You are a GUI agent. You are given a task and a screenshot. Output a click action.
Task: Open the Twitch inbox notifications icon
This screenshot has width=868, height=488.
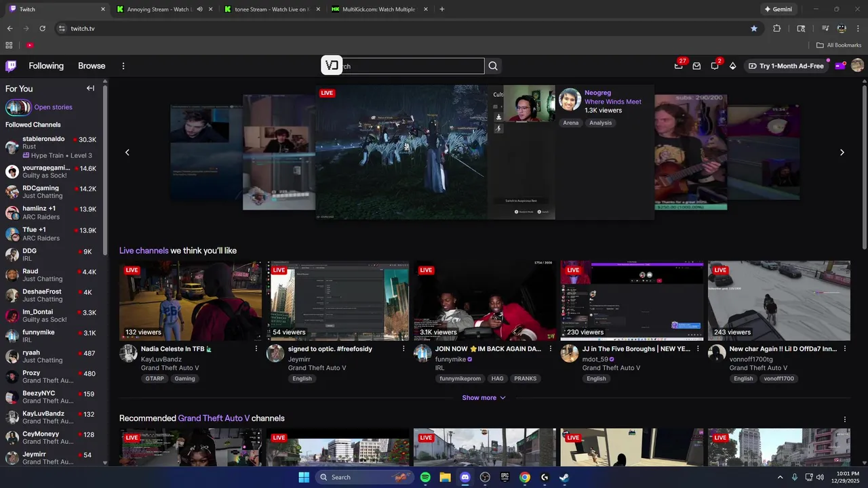(696, 66)
